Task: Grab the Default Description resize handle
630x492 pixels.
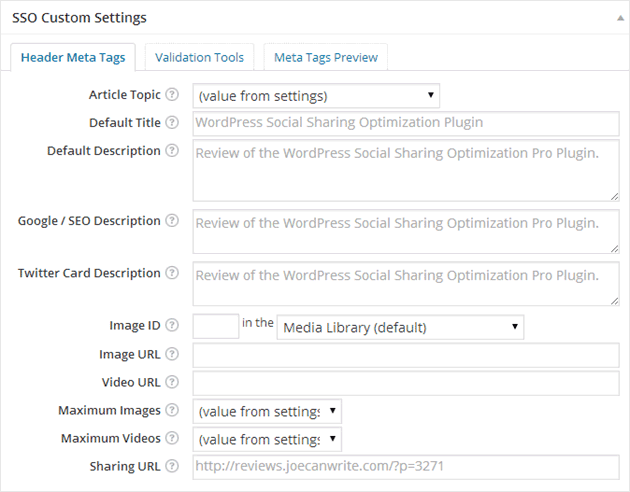Action: (x=614, y=196)
